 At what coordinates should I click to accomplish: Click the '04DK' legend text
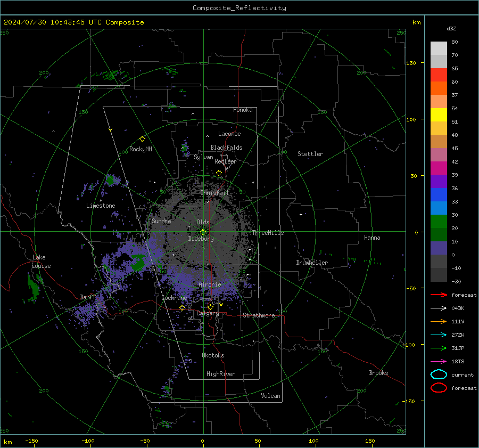pyautogui.click(x=458, y=308)
